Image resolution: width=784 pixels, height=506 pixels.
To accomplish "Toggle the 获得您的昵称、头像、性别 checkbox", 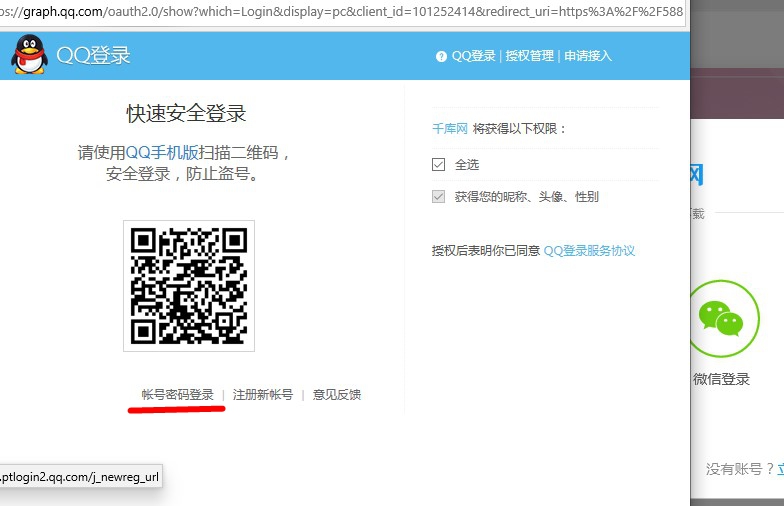I will (438, 197).
